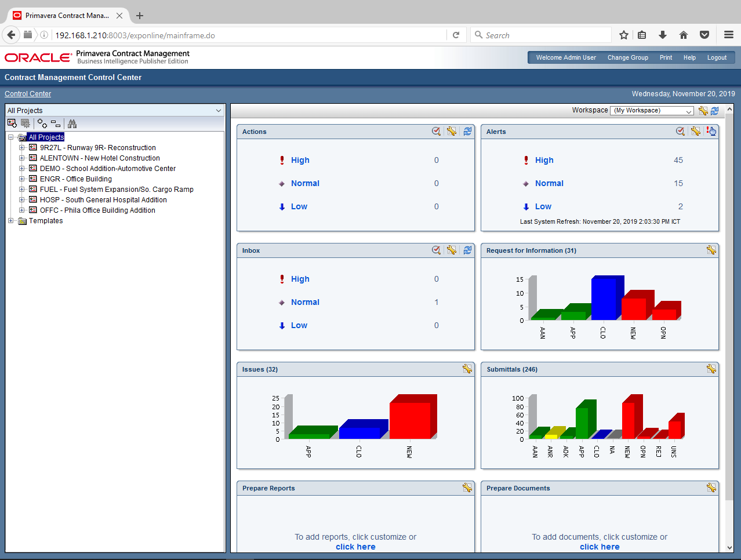Collapse all tree nodes via the minus icon
This screenshot has height=560, width=741.
55,123
